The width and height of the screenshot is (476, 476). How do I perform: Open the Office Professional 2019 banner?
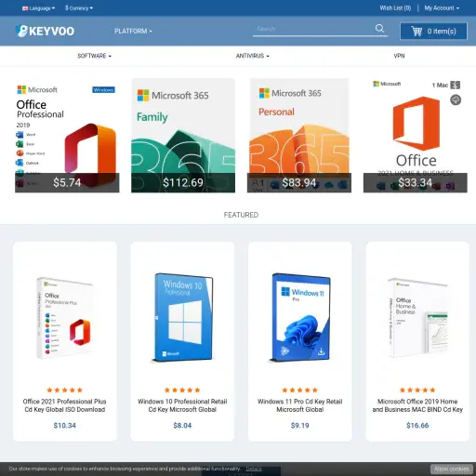67,136
